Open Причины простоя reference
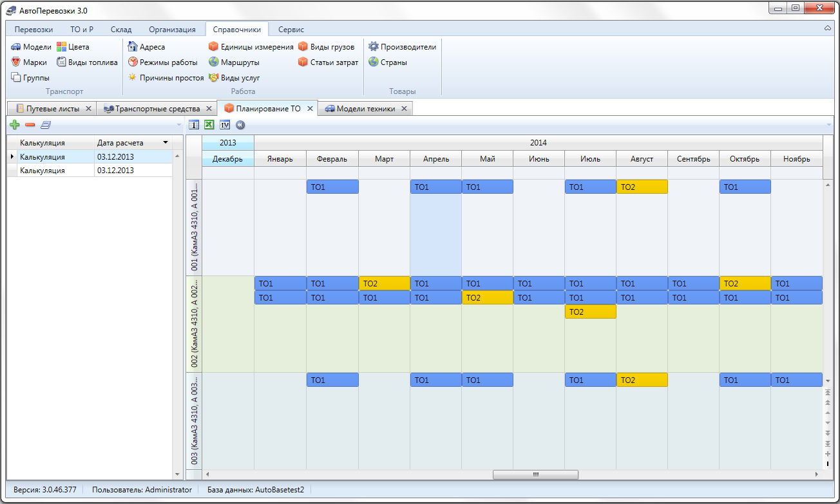 pos(166,78)
